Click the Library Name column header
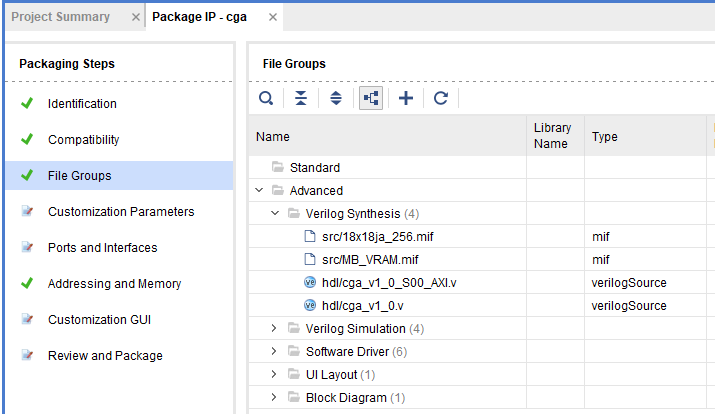 pyautogui.click(x=555, y=135)
